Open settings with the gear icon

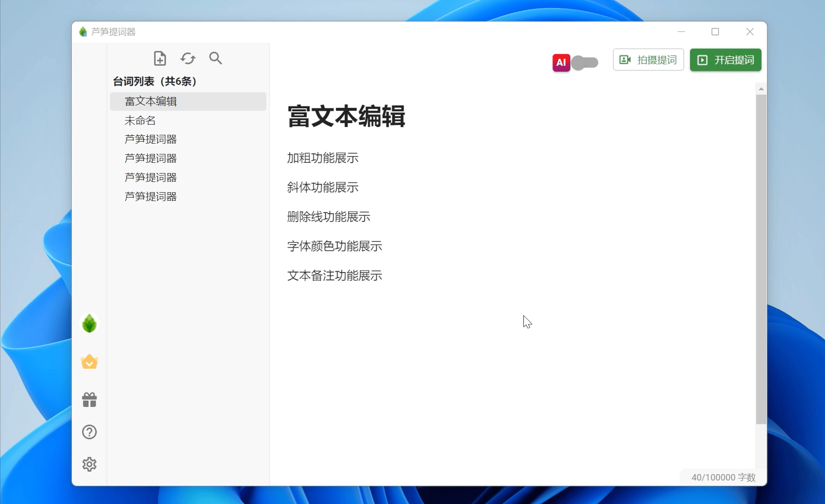coord(89,464)
